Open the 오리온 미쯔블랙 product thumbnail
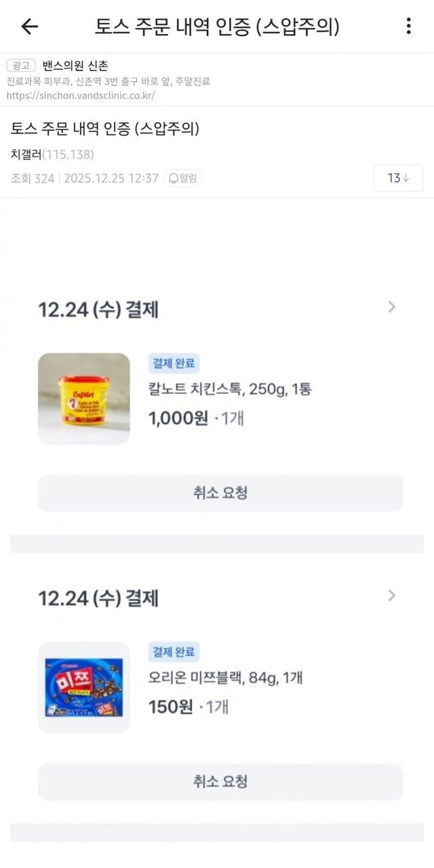This screenshot has height=868, width=434. pyautogui.click(x=83, y=688)
